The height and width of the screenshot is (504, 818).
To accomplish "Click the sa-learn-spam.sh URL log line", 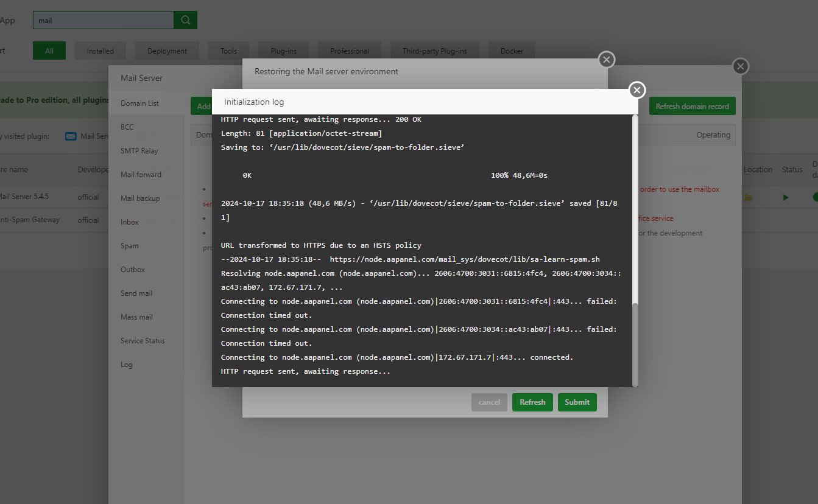I will (x=411, y=259).
